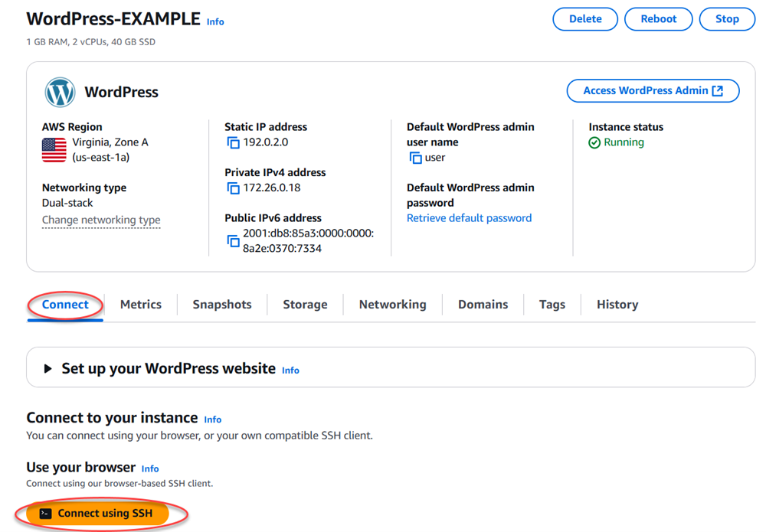Click the terminal icon on Connect using SSH

click(x=45, y=514)
